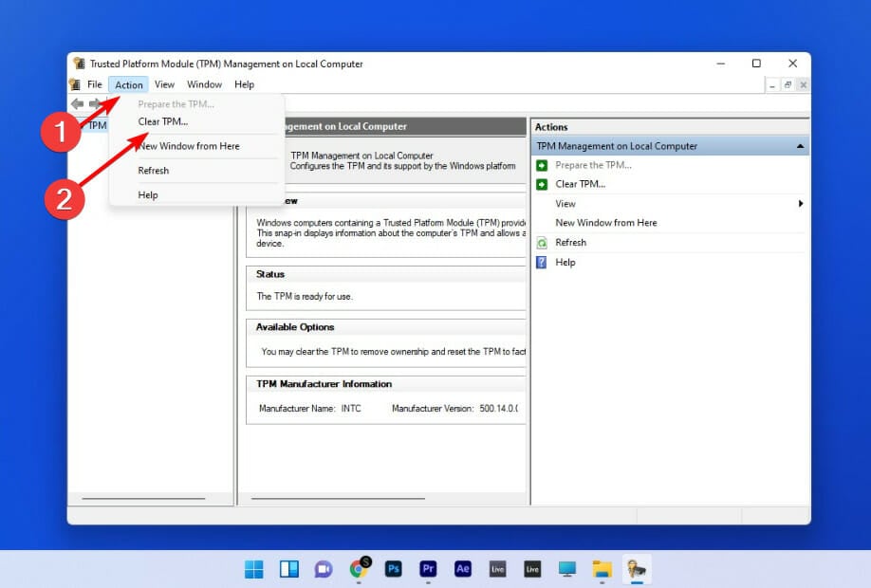Click the Windows Start button
This screenshot has height=588, width=871.
coord(252,569)
